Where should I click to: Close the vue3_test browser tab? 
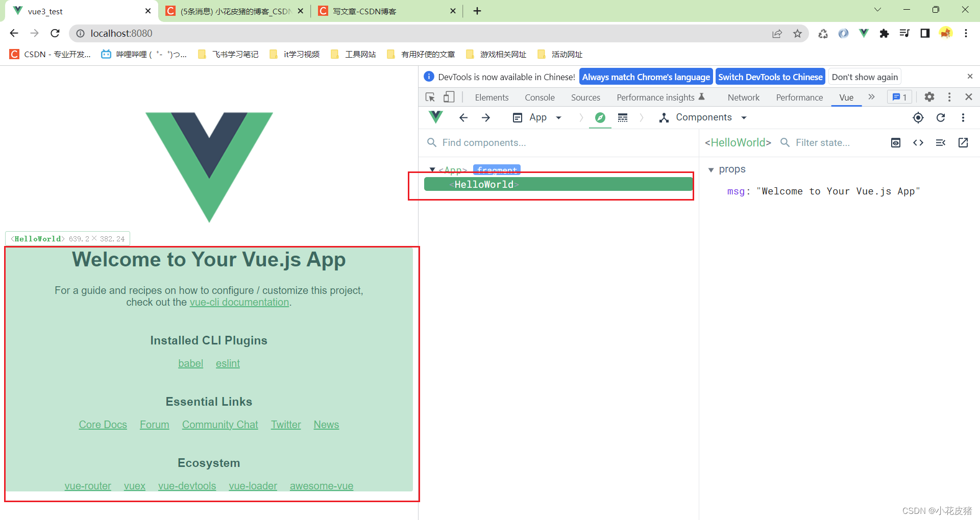click(148, 11)
